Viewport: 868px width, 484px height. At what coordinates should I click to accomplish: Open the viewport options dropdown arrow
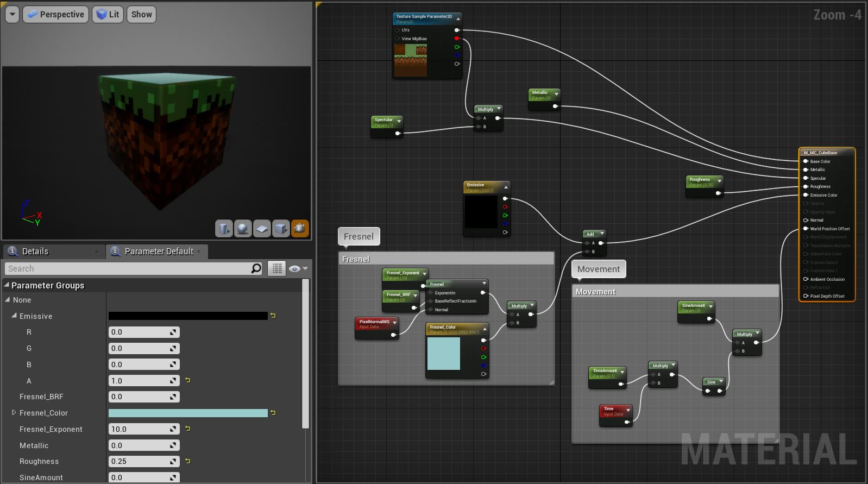tap(12, 15)
